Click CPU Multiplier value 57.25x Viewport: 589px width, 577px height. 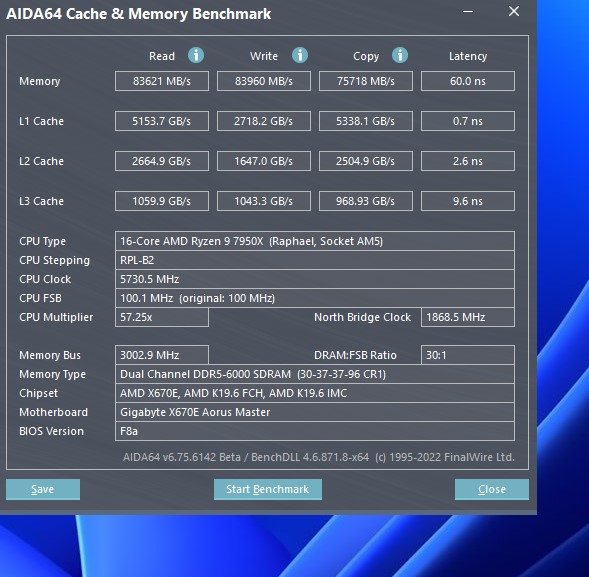162,317
